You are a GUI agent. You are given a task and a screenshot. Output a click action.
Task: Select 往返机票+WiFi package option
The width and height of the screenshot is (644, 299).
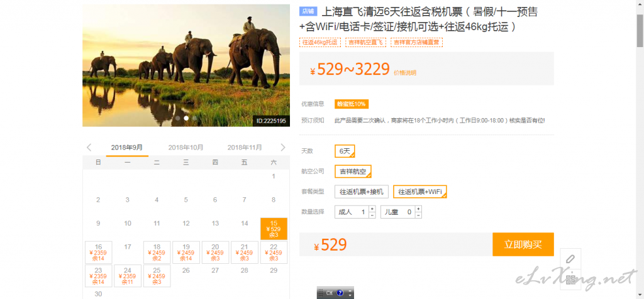[x=420, y=192]
